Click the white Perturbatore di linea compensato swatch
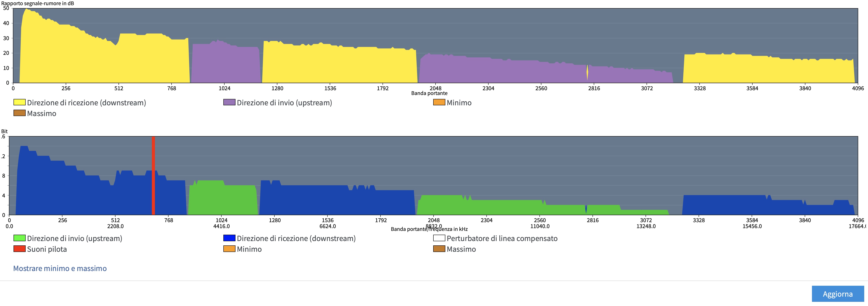Viewport: 868px width, 306px height. (439, 238)
